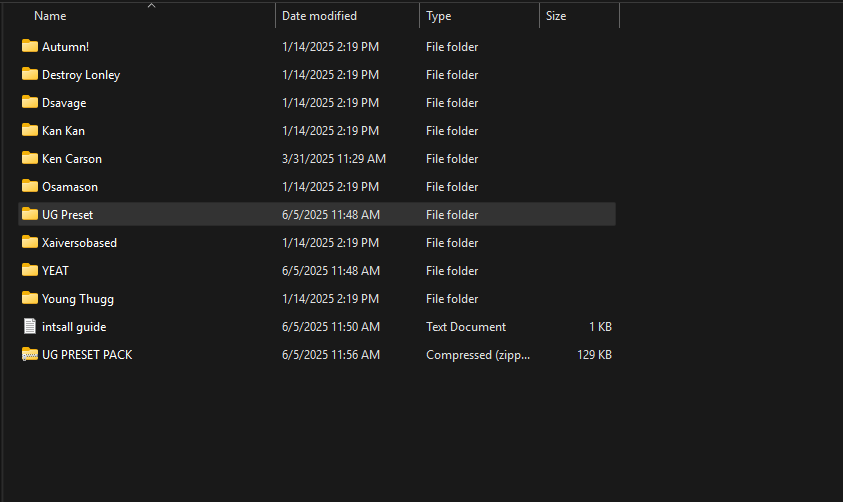Click the Xaiversobased folder name
This screenshot has width=843, height=502.
pos(79,242)
